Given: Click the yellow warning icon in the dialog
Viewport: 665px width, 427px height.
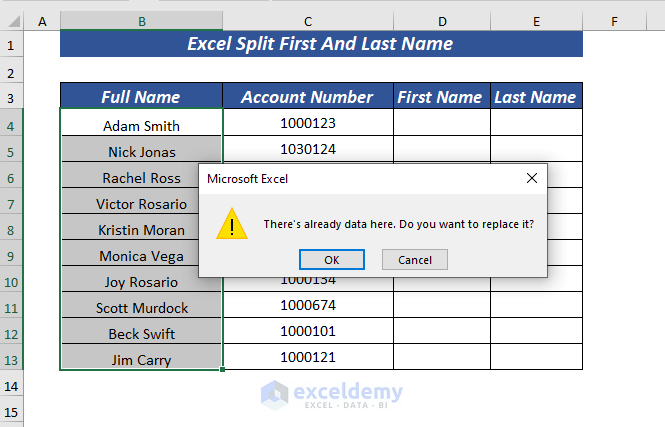Looking at the screenshot, I should [232, 223].
